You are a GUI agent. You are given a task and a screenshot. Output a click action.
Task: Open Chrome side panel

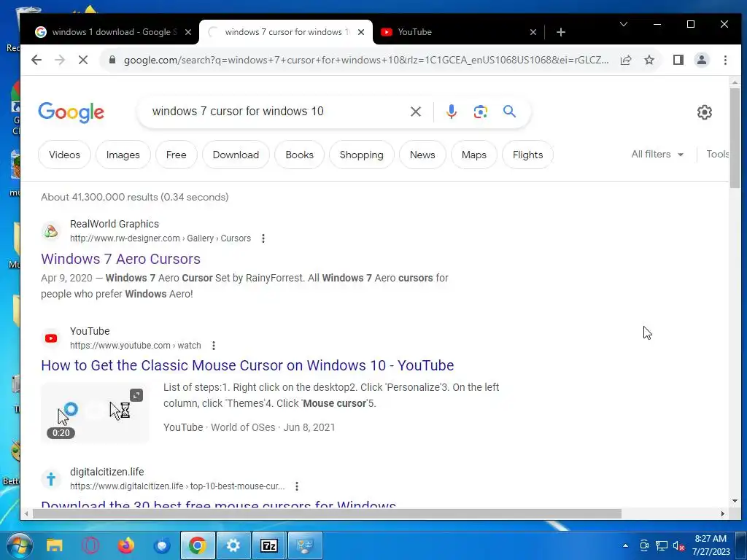[678, 60]
